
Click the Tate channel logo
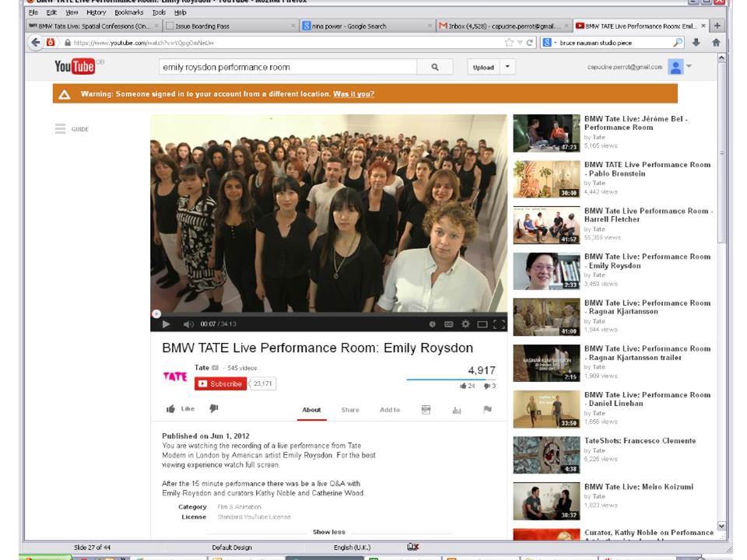click(175, 376)
